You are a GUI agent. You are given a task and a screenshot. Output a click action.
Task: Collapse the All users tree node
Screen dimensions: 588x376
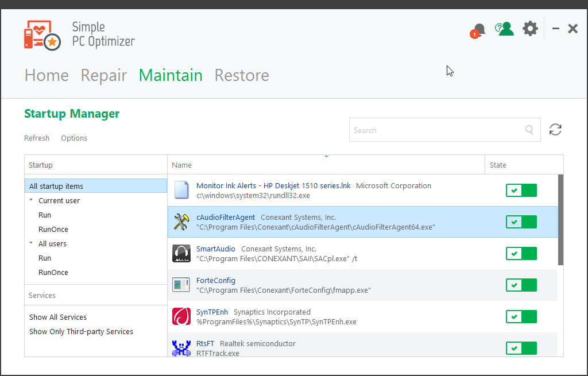coord(31,243)
